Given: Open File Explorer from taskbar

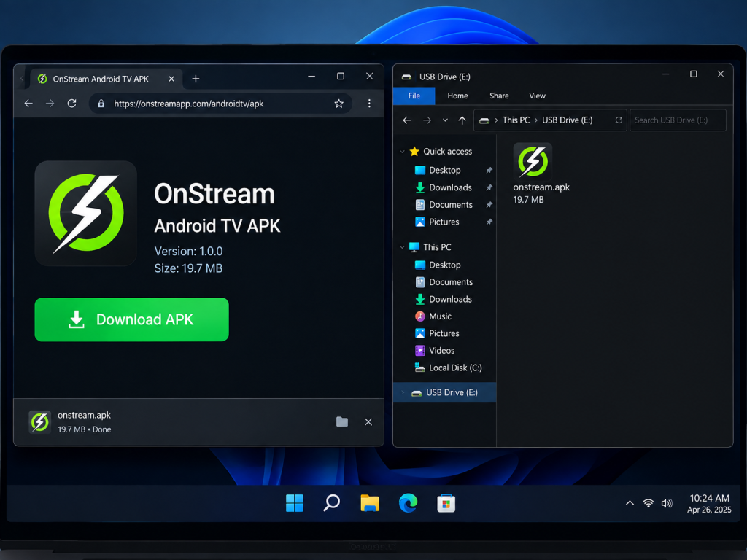Looking at the screenshot, I should 370,503.
